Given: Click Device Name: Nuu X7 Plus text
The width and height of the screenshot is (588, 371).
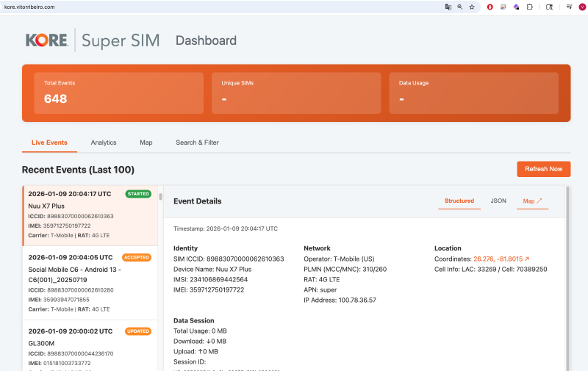Looking at the screenshot, I should [x=212, y=269].
